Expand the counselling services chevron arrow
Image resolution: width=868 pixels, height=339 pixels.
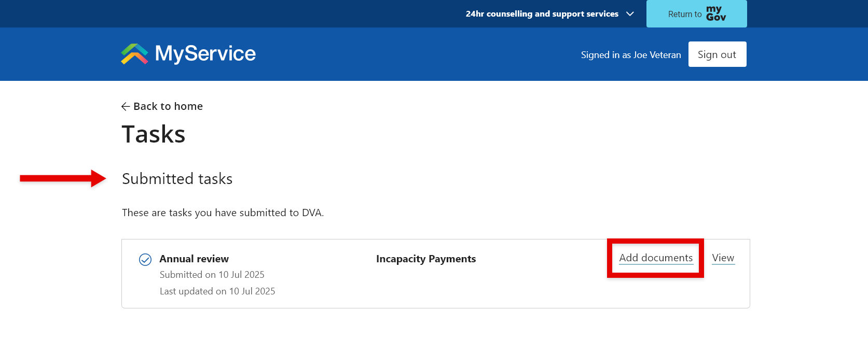[630, 14]
